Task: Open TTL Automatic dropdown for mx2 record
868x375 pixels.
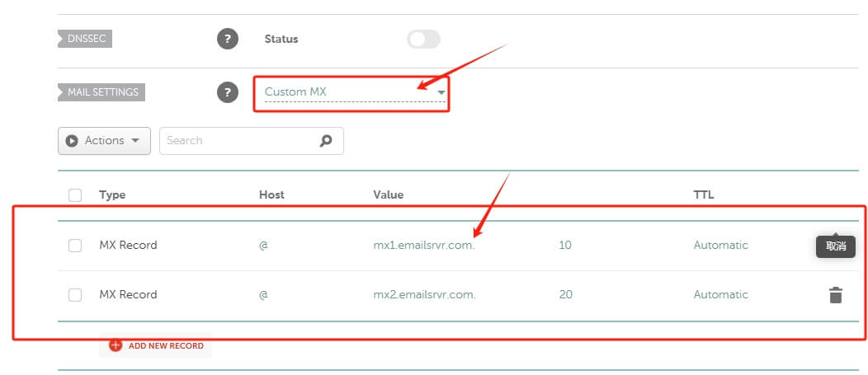Action: [x=720, y=295]
